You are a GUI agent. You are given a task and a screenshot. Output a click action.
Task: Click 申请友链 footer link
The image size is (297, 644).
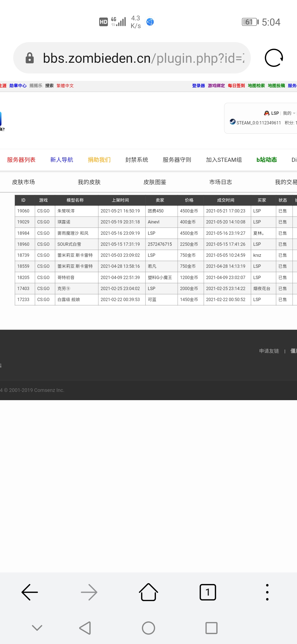pyautogui.click(x=269, y=351)
